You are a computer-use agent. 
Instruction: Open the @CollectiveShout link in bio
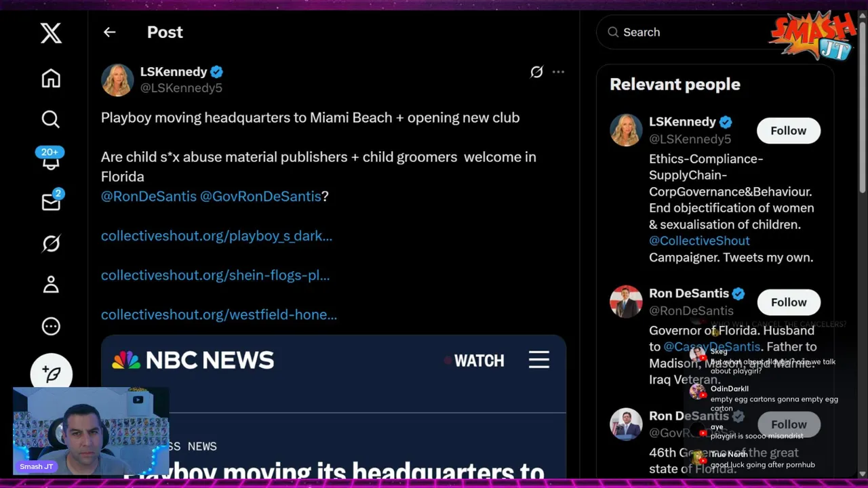tap(699, 241)
